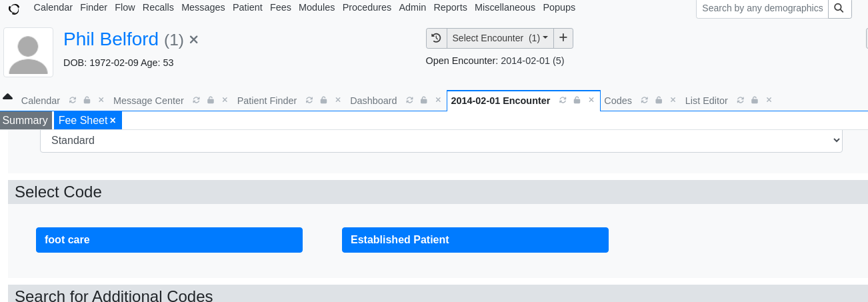Select the Established Patient code button
868x302 pixels.
click(475, 240)
